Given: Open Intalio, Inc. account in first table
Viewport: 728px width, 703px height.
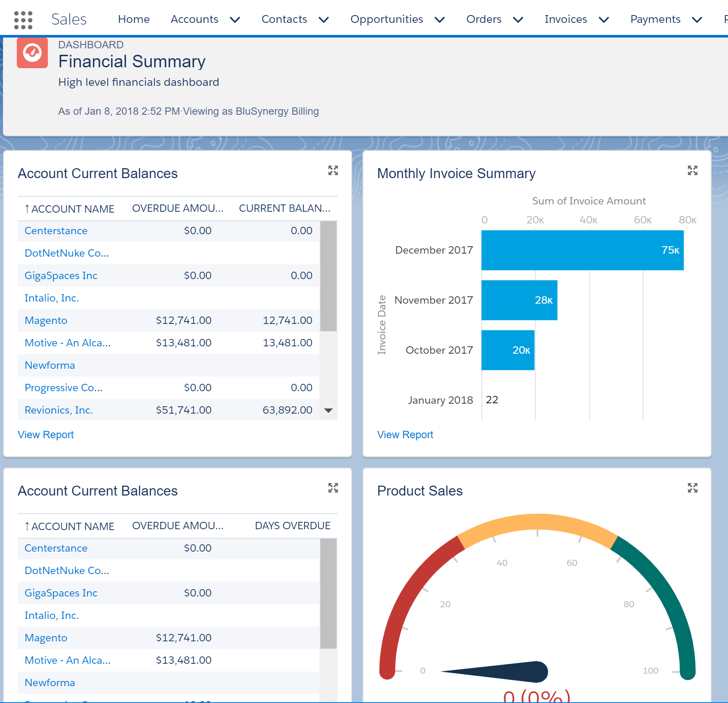Looking at the screenshot, I should point(52,298).
